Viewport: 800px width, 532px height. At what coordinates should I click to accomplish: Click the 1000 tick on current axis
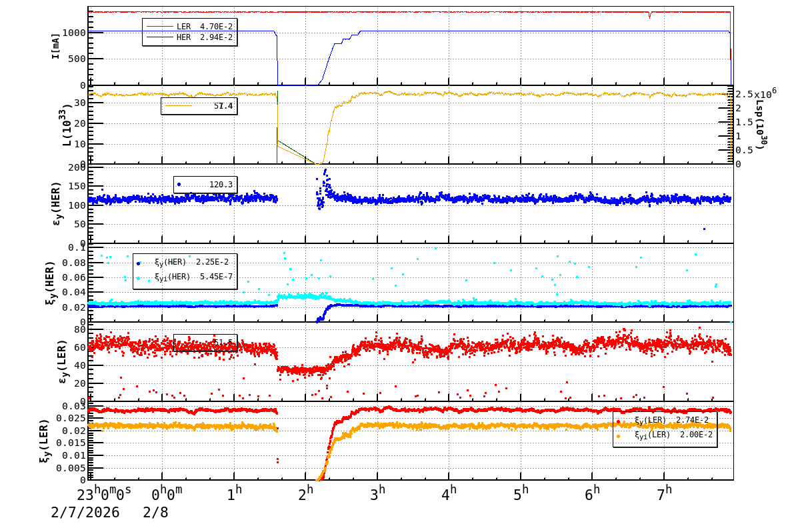tap(74, 33)
